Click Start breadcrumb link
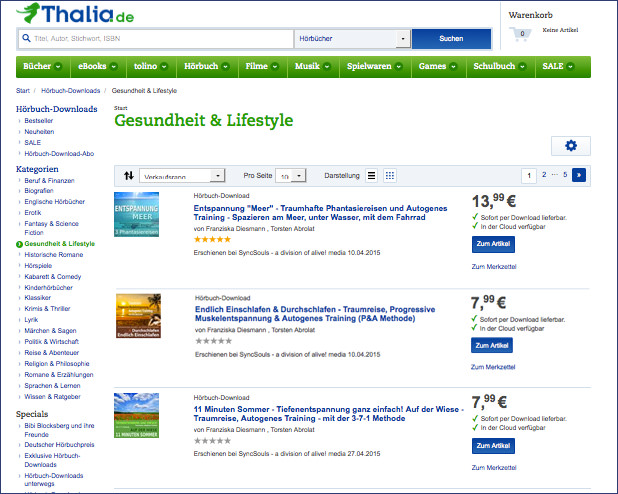The width and height of the screenshot is (618, 494). (23, 91)
